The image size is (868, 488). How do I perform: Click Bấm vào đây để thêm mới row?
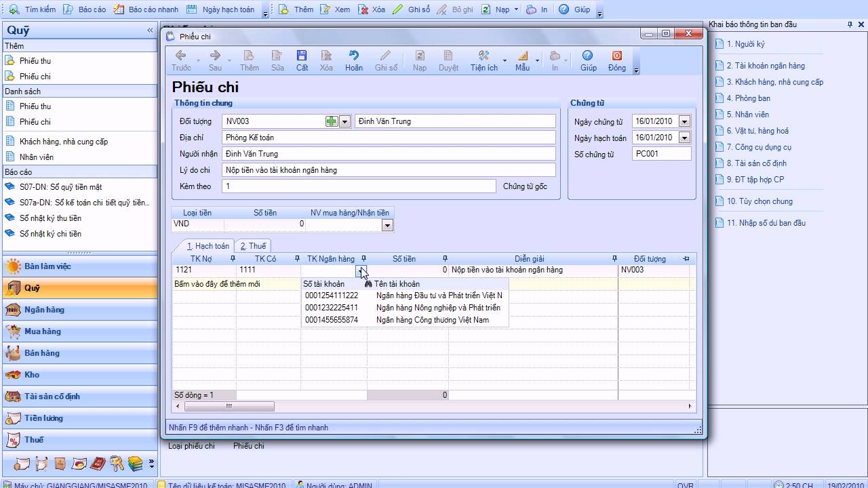point(217,284)
